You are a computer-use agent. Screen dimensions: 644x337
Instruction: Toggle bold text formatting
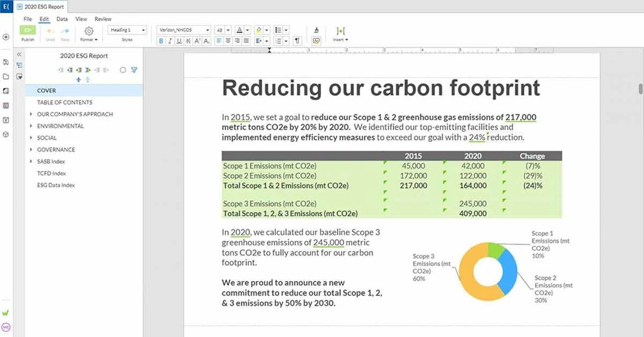pyautogui.click(x=161, y=41)
